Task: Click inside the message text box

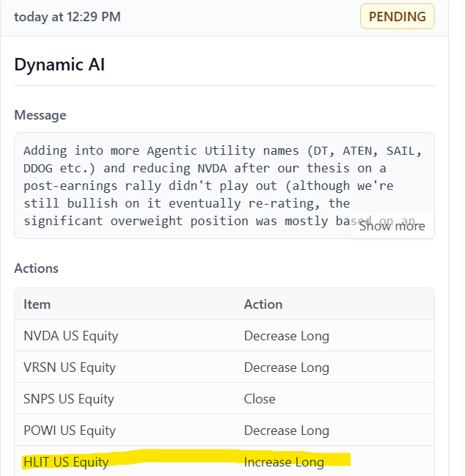Action: 224,186
